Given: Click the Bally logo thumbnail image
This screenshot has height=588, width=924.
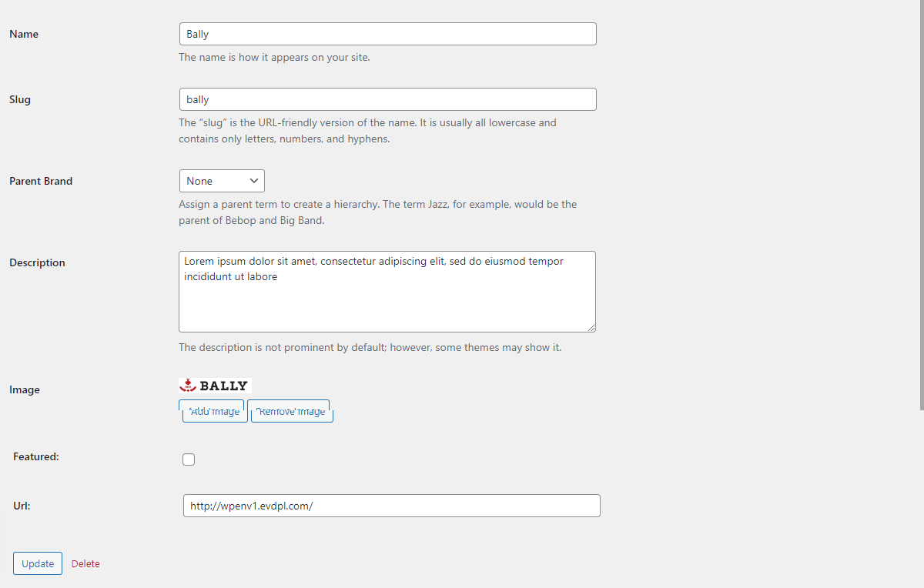Looking at the screenshot, I should (x=216, y=386).
